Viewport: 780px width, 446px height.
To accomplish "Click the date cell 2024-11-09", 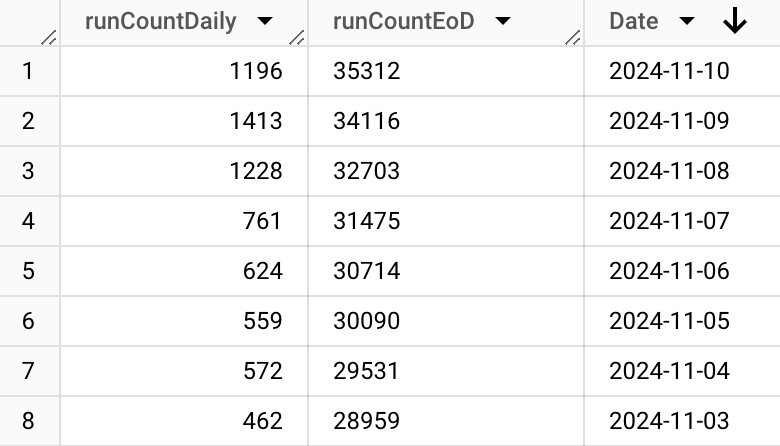I will 682,121.
